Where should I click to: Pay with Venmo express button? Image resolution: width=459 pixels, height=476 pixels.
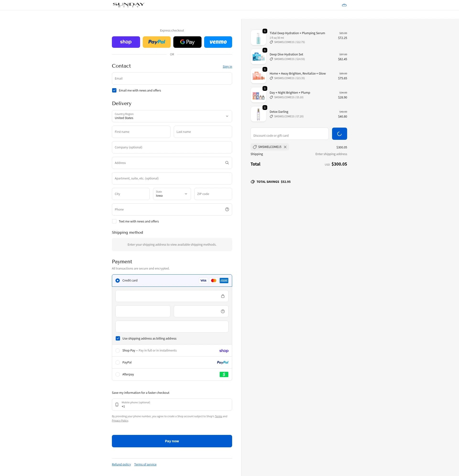click(x=218, y=42)
